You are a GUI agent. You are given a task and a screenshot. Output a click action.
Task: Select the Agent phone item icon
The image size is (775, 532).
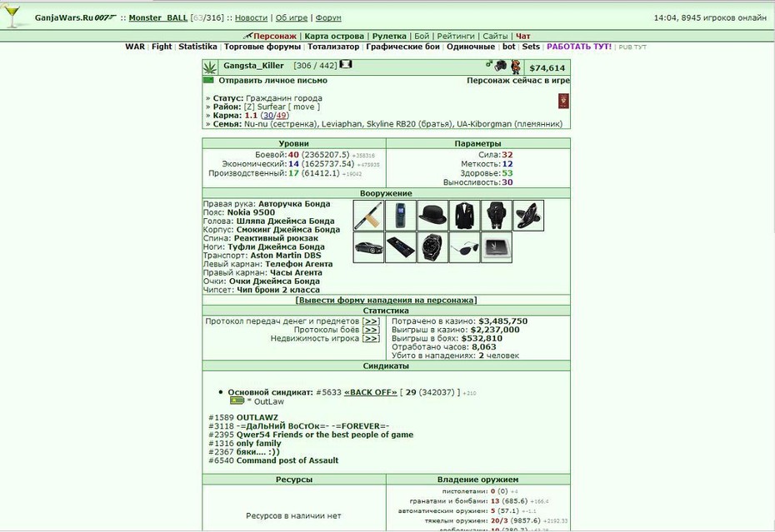pyautogui.click(x=400, y=247)
